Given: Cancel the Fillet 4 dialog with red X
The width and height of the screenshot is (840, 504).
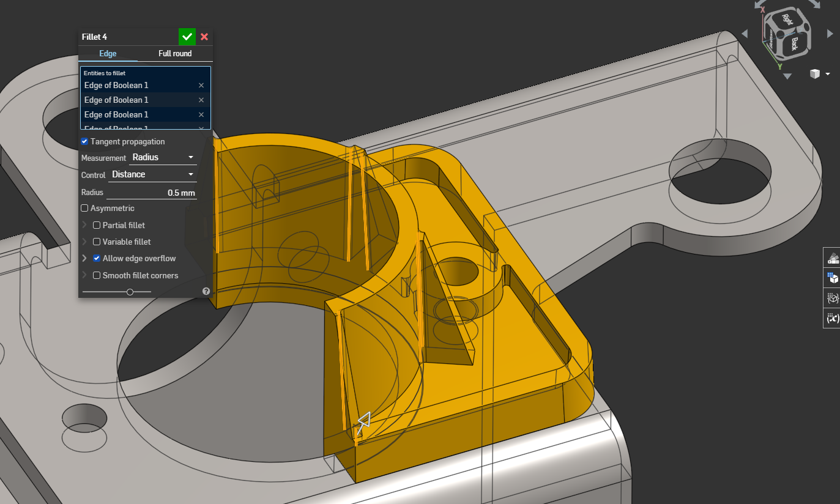Looking at the screenshot, I should click(x=204, y=37).
